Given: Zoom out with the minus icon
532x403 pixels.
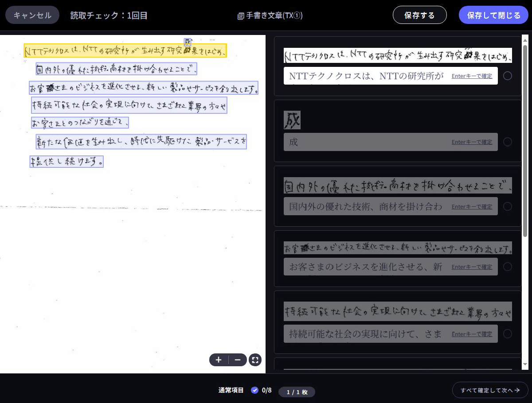Looking at the screenshot, I should coord(238,360).
